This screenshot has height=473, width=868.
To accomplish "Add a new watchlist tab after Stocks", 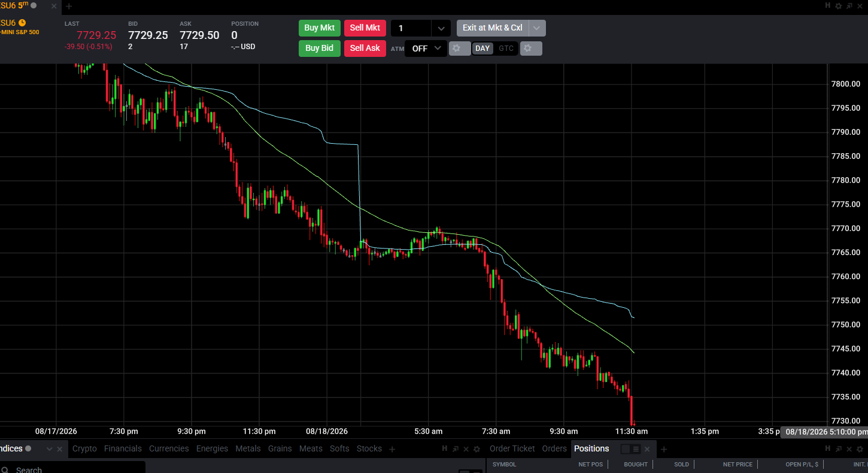I will point(392,449).
